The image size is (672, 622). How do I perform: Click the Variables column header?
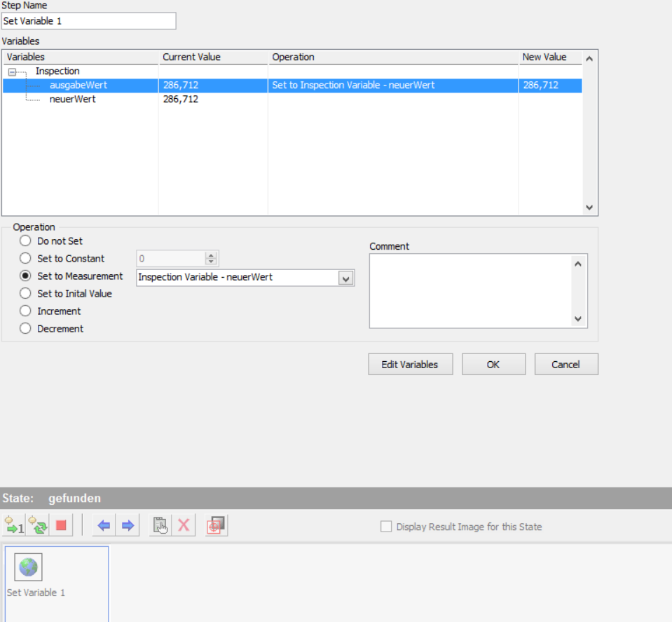coord(81,57)
